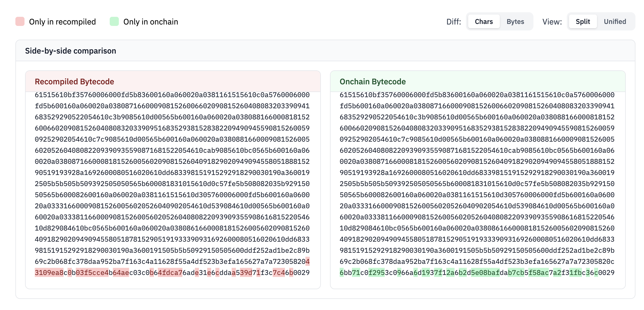Click the green 'Only in onchain' legend swatch
Screen dimensions: 644x310
click(114, 21)
